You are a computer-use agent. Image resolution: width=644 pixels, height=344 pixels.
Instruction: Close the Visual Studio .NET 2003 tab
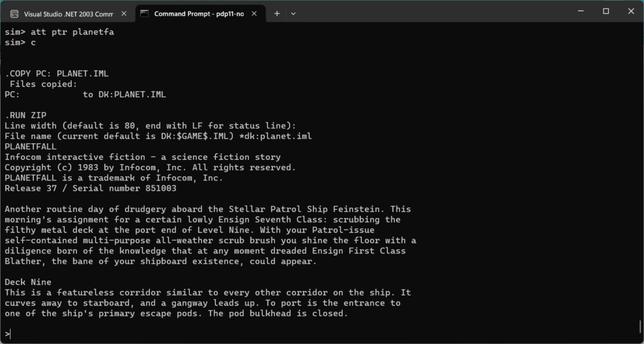coord(124,13)
